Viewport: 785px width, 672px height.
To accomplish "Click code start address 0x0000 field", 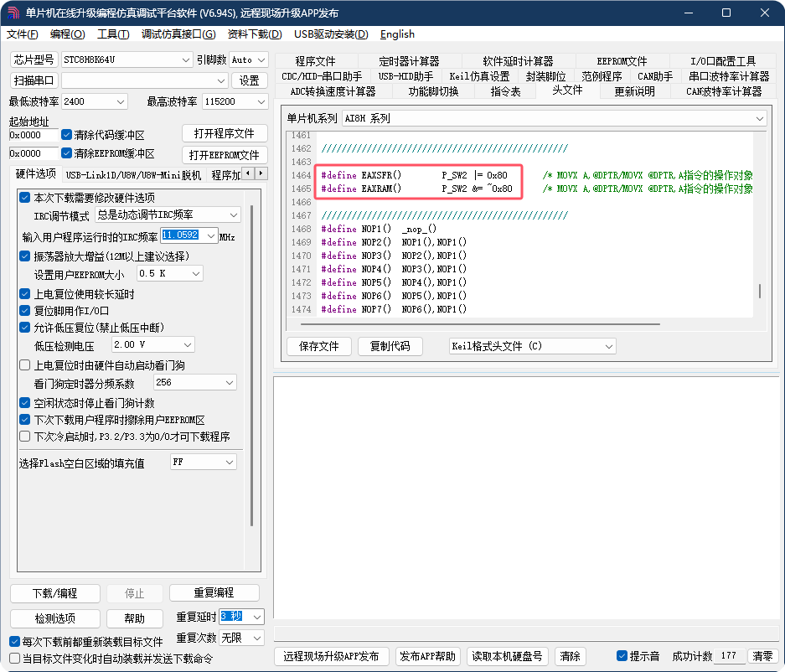I will tap(33, 135).
